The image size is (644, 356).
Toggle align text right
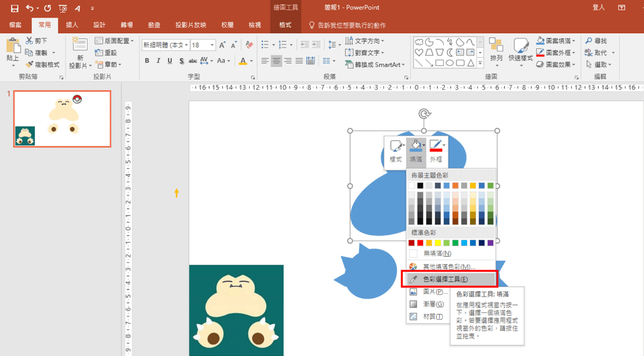288,61
